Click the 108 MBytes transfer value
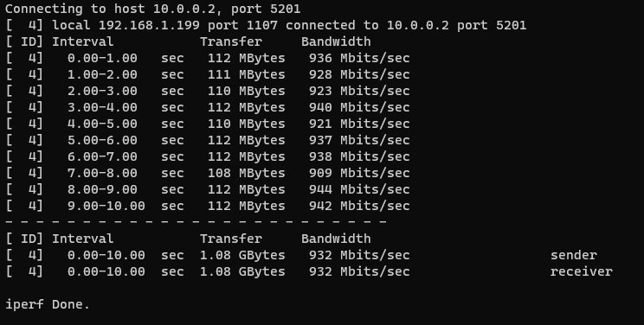644x325 pixels. [246, 173]
